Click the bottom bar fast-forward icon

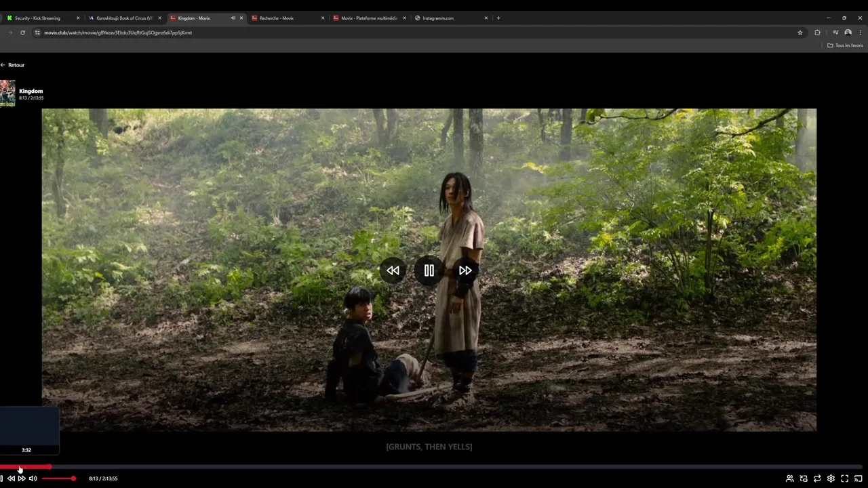22,479
